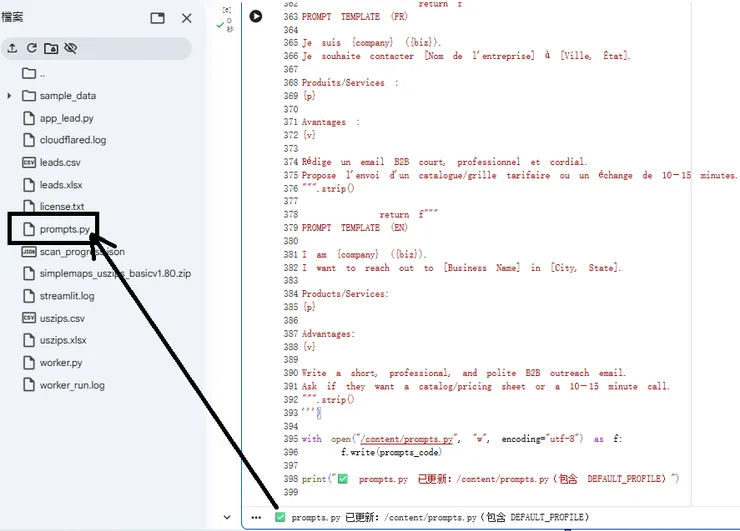Screen dimensions: 740x531
Task: Open uszips.csv file
Action: [62, 318]
